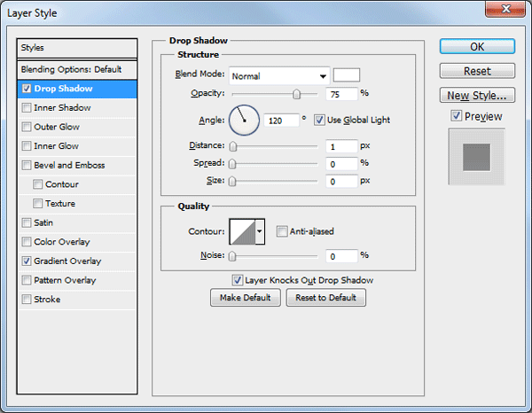
Task: Enable the Inner Shadow checkbox
Action: (27, 108)
